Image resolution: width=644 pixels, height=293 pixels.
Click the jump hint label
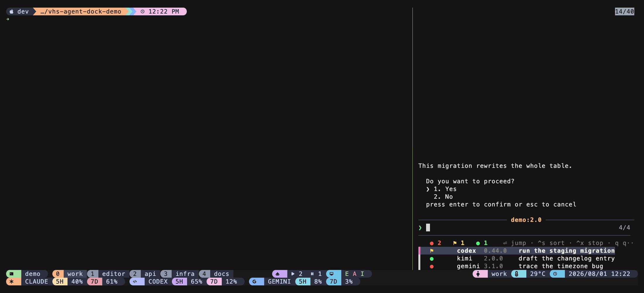(518, 243)
